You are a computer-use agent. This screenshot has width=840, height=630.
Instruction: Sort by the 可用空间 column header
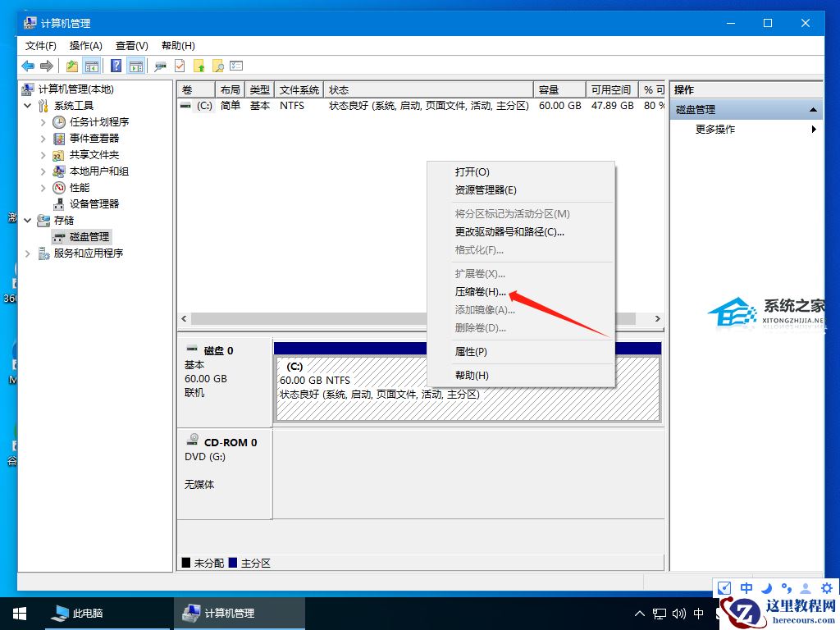[613, 89]
